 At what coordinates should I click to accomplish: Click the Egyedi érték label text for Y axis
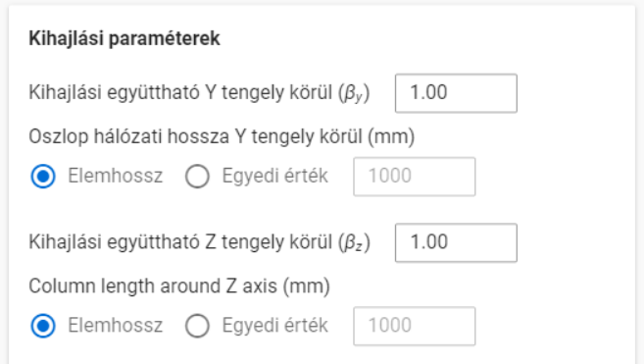tap(274, 176)
